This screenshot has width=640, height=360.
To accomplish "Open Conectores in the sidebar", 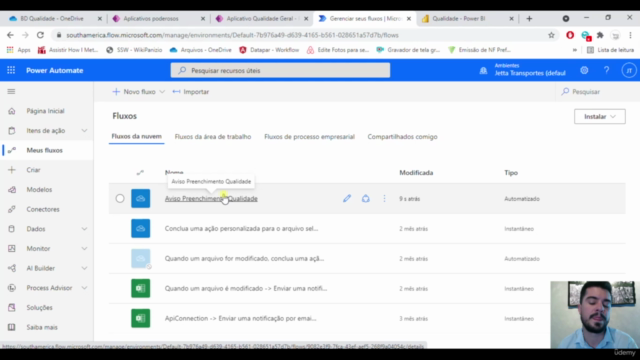I will 47,209.
